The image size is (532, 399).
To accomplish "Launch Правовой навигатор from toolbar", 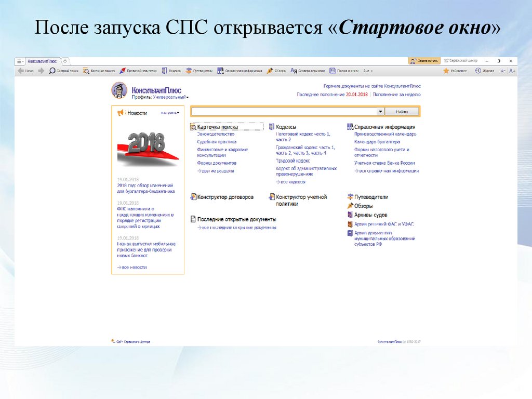I will [138, 71].
